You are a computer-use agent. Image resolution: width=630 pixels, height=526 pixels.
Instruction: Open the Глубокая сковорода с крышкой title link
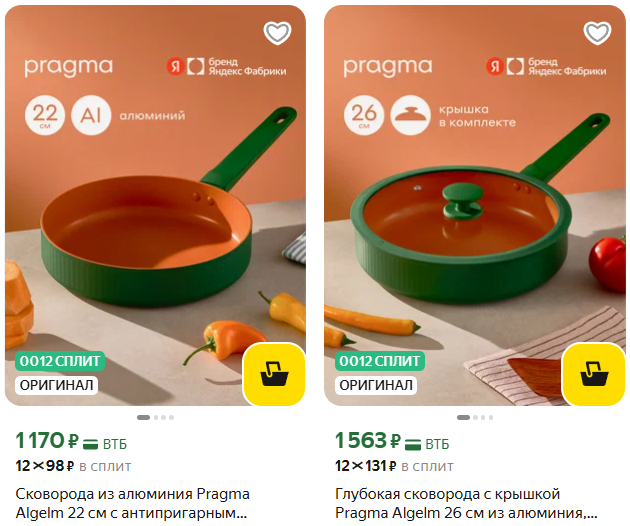466,503
